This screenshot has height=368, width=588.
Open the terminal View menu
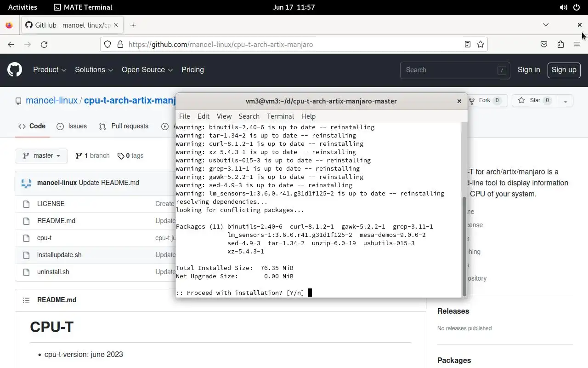point(224,116)
